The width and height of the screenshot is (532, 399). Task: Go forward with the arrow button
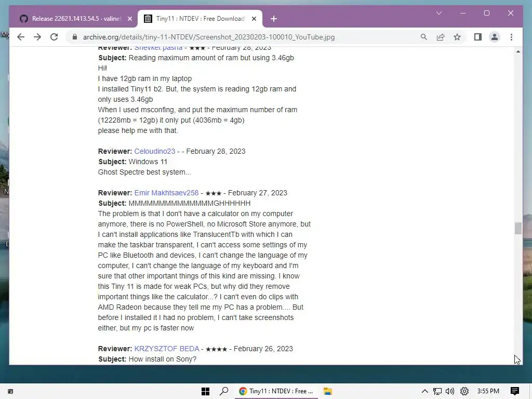coord(37,37)
